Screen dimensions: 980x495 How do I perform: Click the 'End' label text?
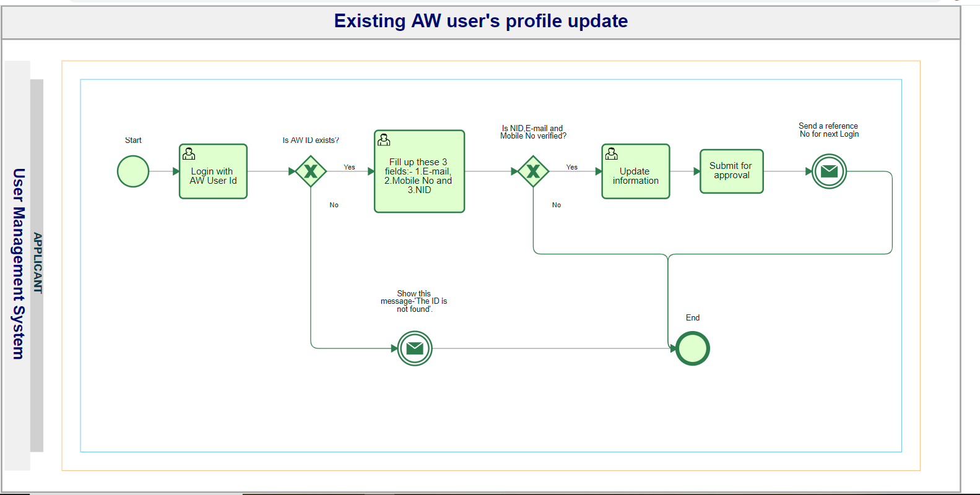693,317
